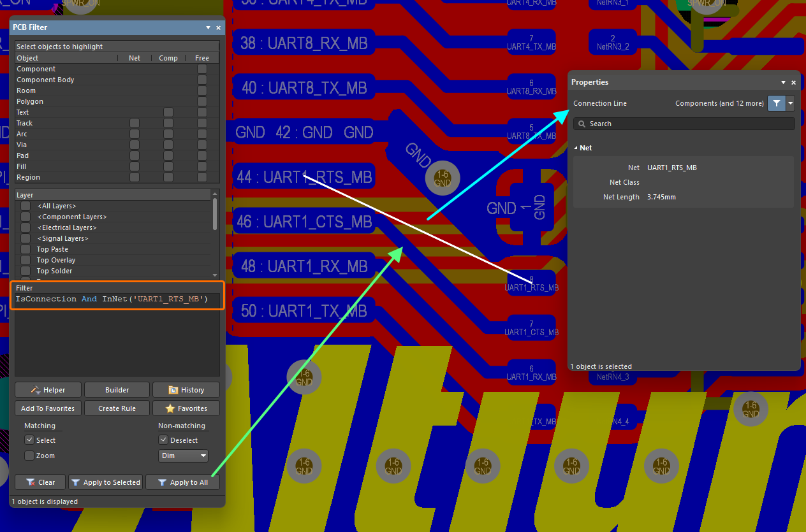Viewport: 806px width, 532px height.
Task: Click the empty Net Class value field
Action: pyautogui.click(x=719, y=182)
